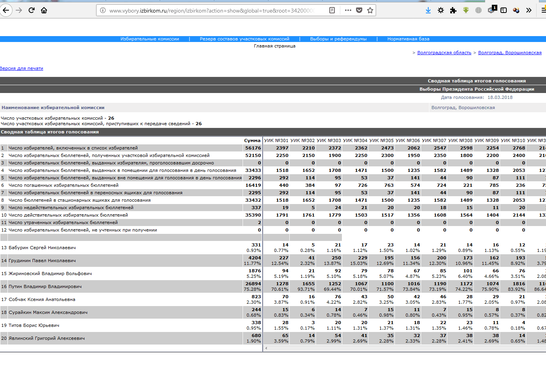This screenshot has width=546, height=392.
Task: Open Выборы и референдумы menu item
Action: [x=338, y=39]
